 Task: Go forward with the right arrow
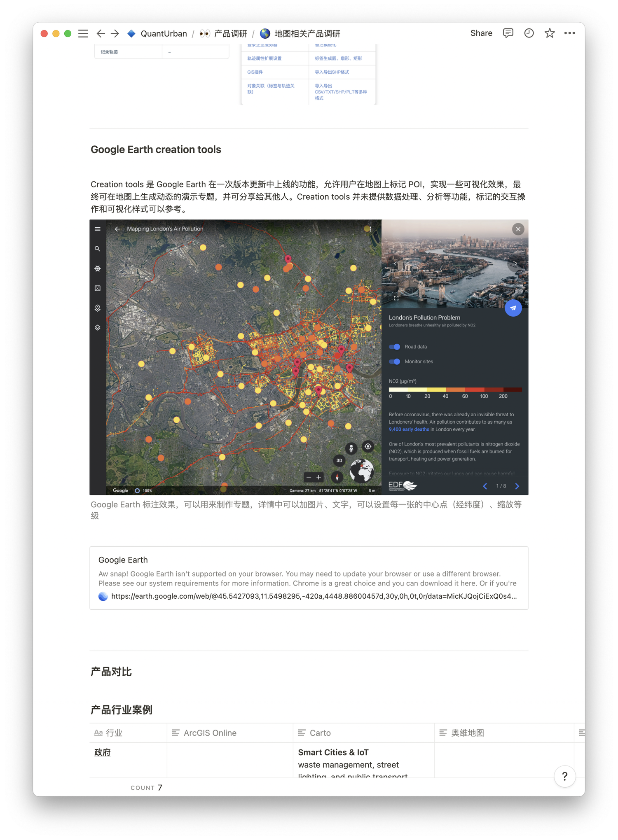(115, 33)
